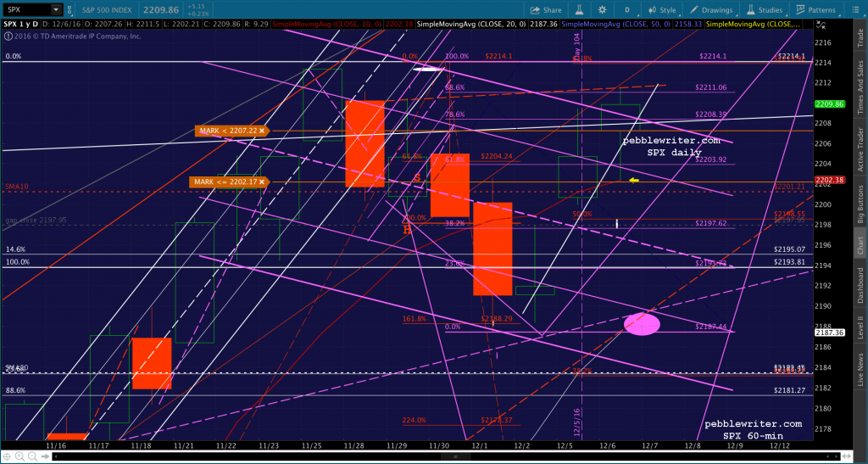Open the Studies menu
This screenshot has height=464, width=868.
coord(765,10)
